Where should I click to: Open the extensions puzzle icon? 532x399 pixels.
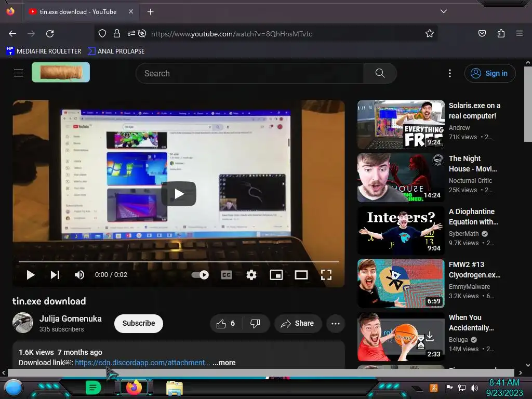pyautogui.click(x=501, y=33)
